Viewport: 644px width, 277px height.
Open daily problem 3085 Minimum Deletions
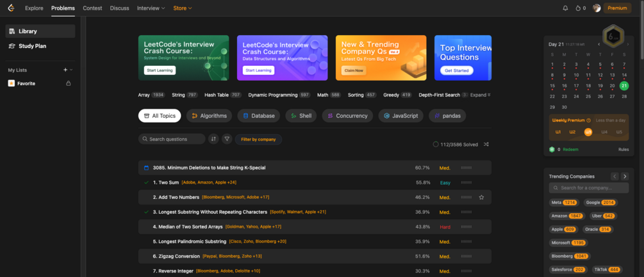tap(209, 168)
